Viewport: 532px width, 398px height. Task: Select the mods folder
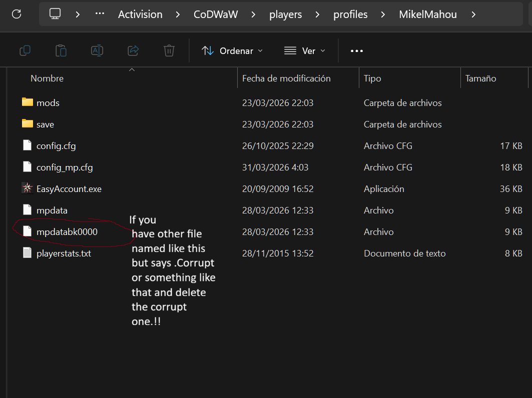tap(48, 103)
